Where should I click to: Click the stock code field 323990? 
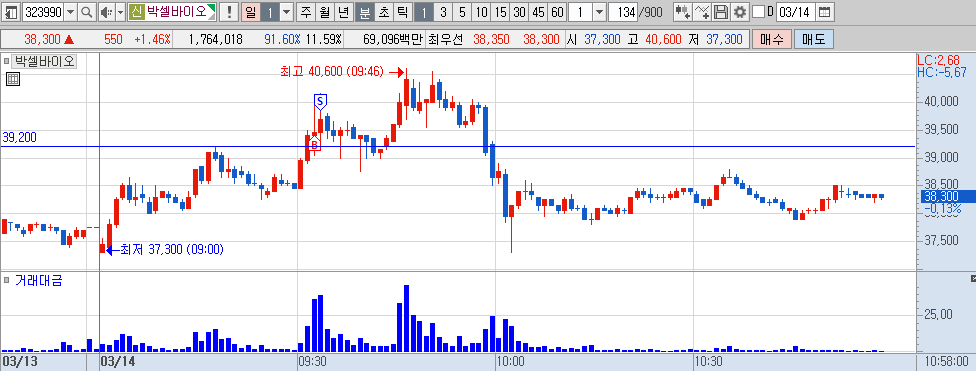(x=43, y=12)
